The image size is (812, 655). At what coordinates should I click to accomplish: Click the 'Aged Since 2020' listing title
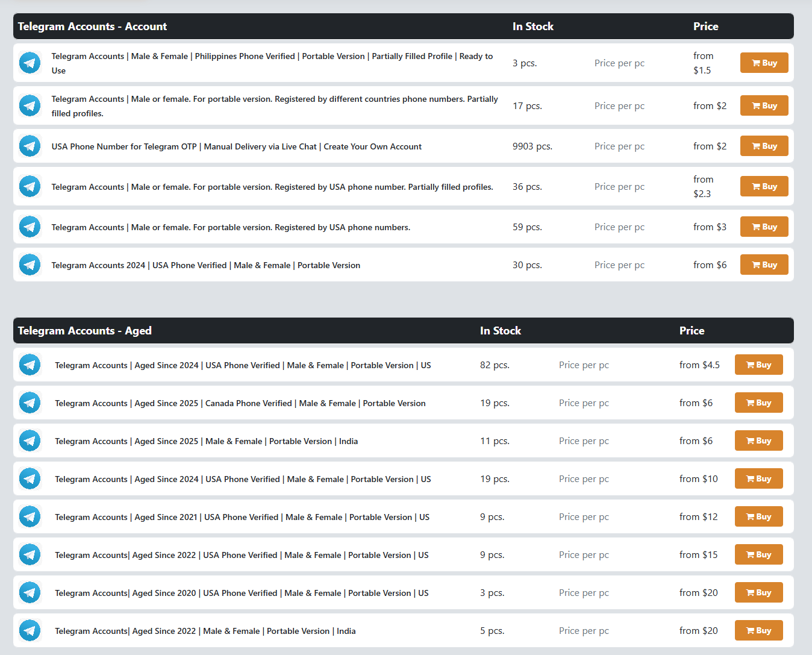(242, 593)
